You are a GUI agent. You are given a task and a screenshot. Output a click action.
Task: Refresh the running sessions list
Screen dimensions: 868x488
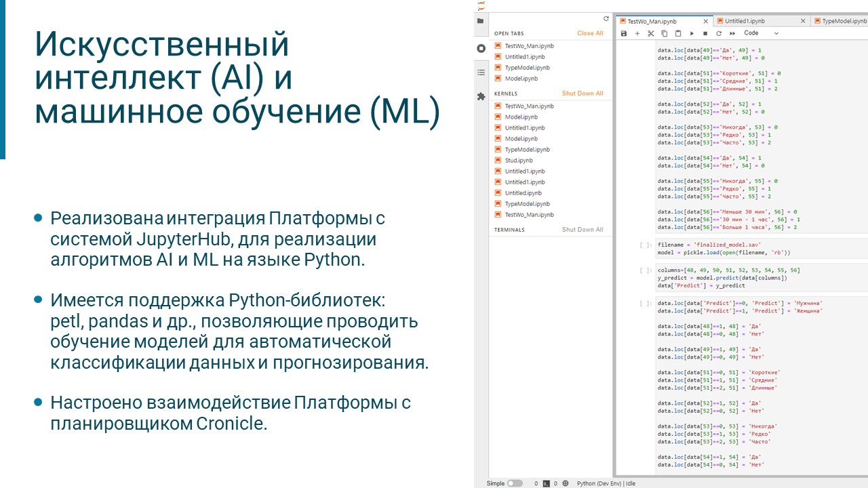coord(606,19)
